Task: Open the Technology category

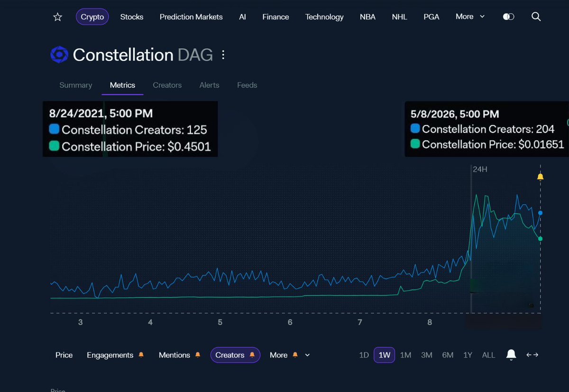Action: [x=324, y=17]
